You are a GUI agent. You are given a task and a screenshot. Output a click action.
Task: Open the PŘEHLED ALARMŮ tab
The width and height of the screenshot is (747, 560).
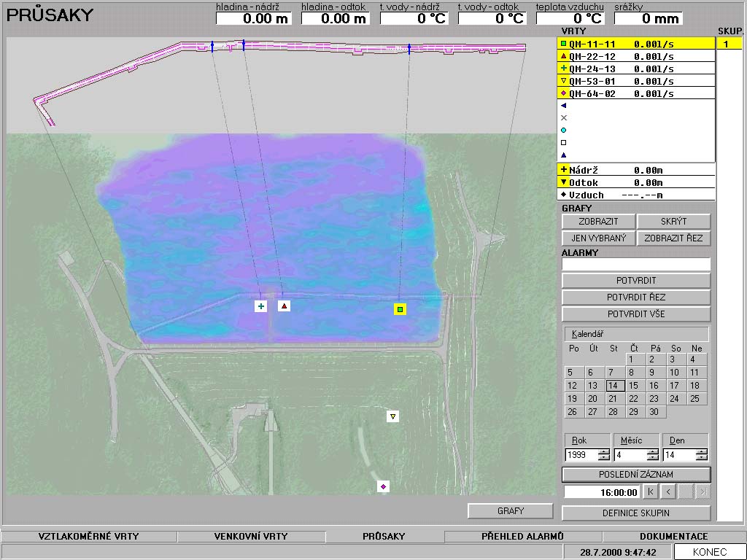pyautogui.click(x=522, y=537)
